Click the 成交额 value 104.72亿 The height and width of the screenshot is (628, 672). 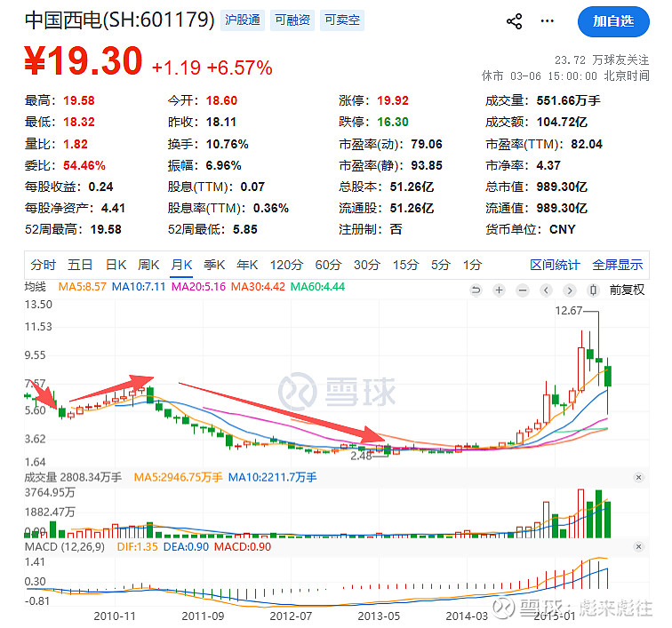[562, 122]
